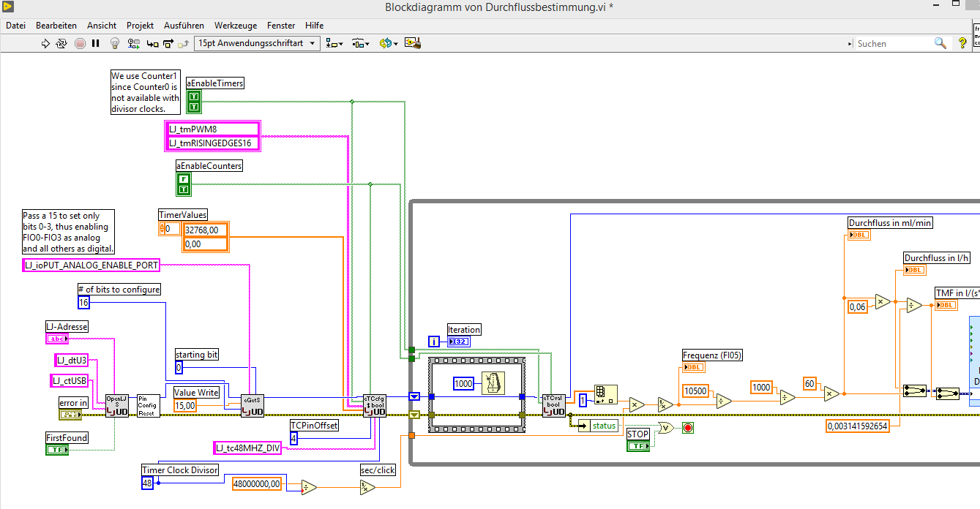
Task: Open the Reorder dropdown in the toolbar
Action: (x=388, y=44)
